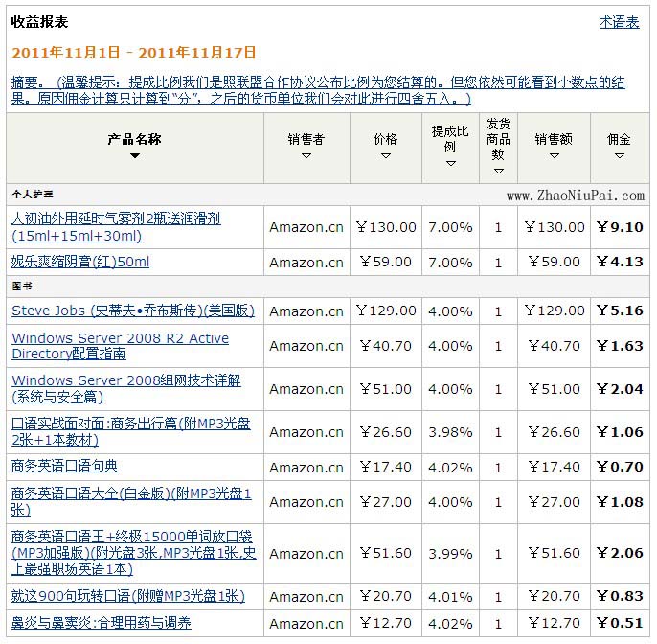This screenshot has width=657, height=644.
Task: Click the 个人护理 category row label
Action: [33, 195]
